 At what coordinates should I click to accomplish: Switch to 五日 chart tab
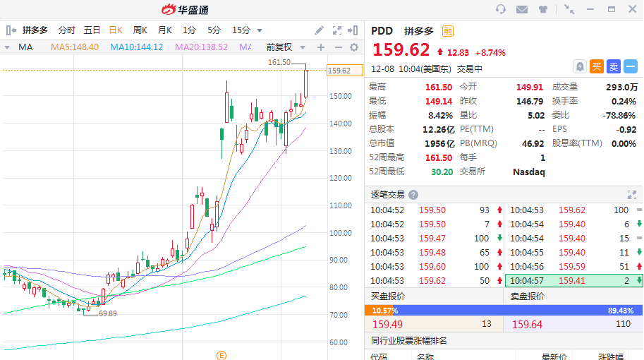(92, 30)
